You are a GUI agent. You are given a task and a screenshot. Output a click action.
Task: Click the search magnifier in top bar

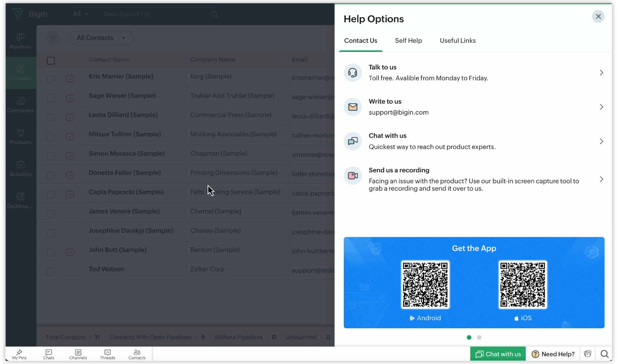[215, 14]
